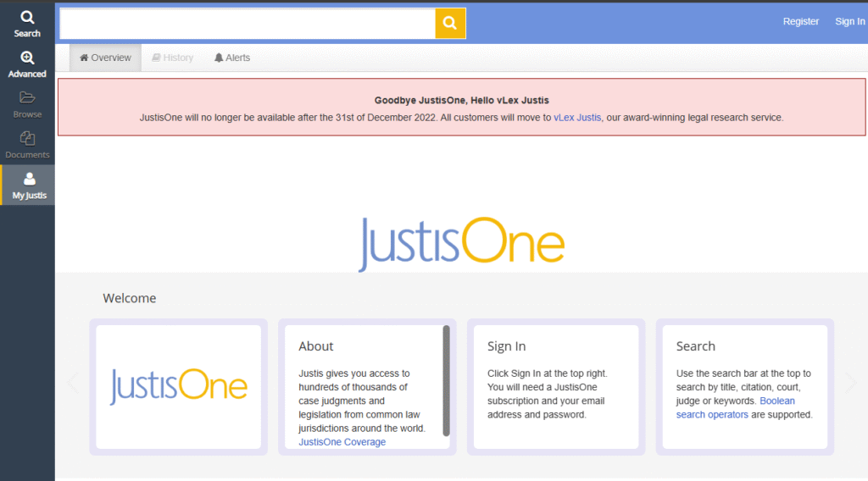Switch to the Overview tab
The image size is (868, 481).
click(105, 58)
